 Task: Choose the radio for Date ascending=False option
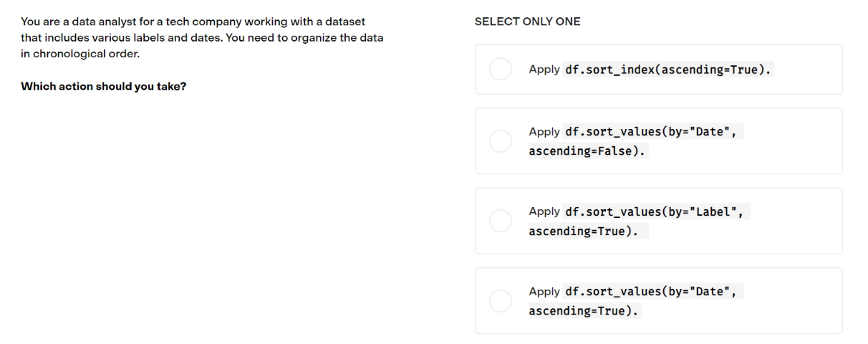(x=500, y=141)
